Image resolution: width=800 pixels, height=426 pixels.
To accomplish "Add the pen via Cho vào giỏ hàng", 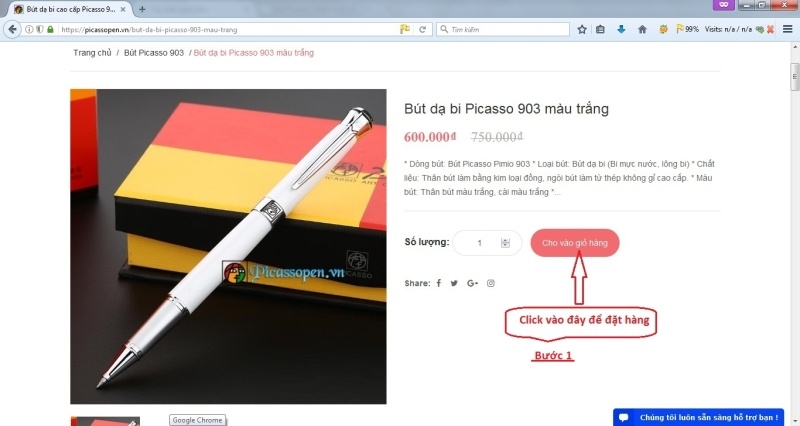I will coord(575,243).
